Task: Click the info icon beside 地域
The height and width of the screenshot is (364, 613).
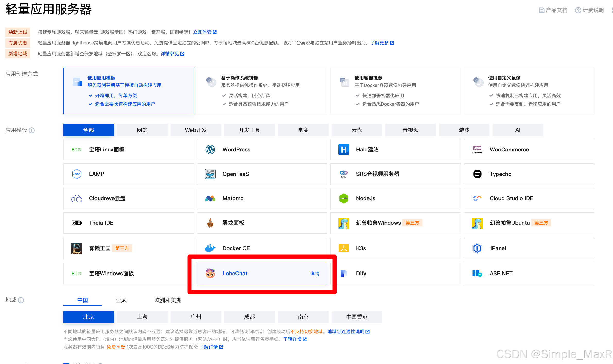Action: (21, 300)
